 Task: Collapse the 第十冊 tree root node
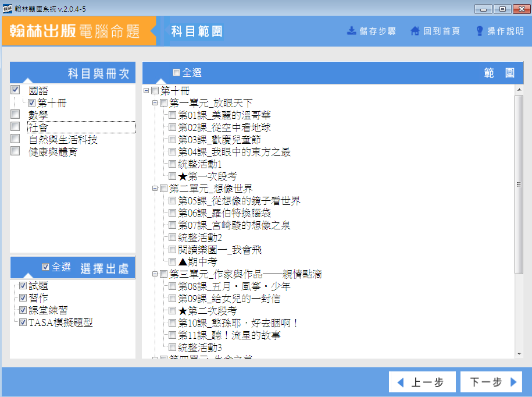pos(146,91)
